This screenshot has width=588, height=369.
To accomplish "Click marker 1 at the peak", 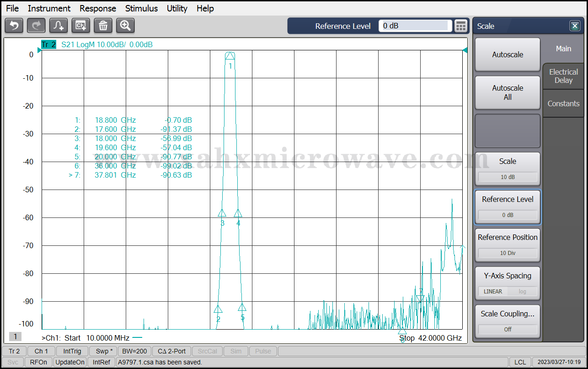I will tap(230, 56).
